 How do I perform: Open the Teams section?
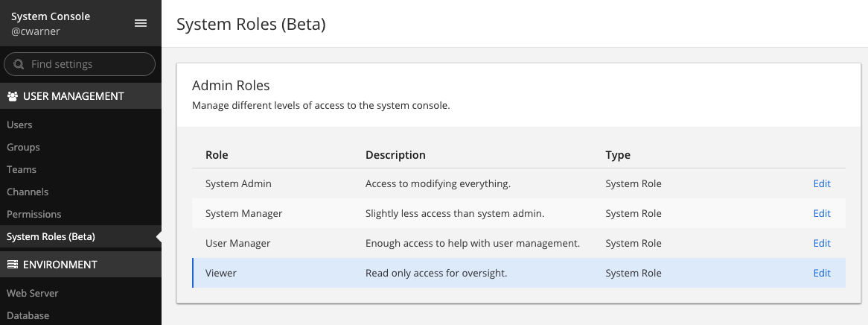[x=22, y=170]
